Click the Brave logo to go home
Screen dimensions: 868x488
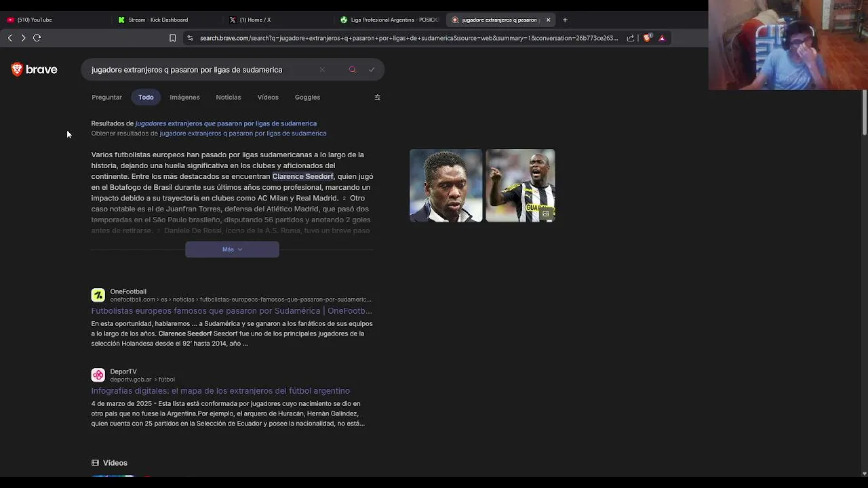click(34, 69)
